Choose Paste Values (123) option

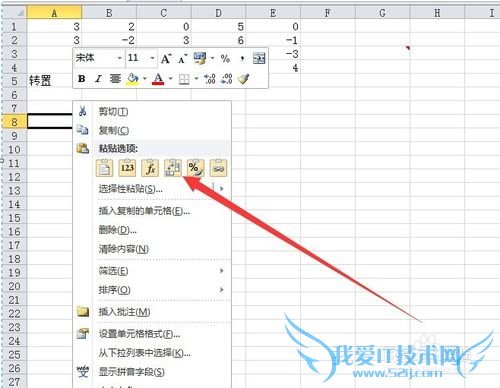pos(127,168)
